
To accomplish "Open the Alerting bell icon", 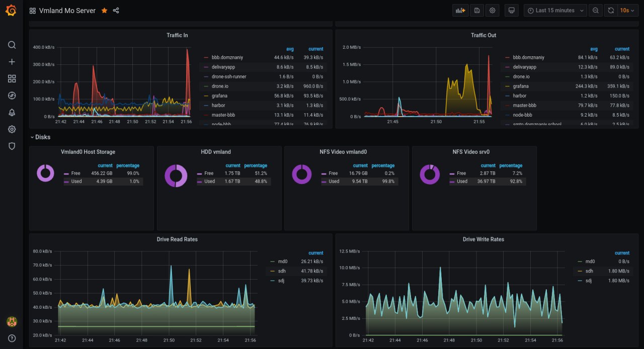I will pos(12,112).
